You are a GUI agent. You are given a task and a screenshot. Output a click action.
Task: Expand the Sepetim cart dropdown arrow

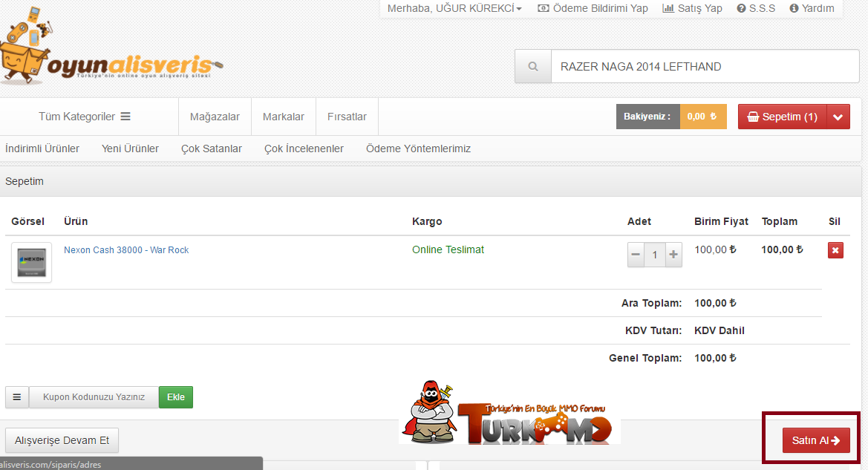point(838,117)
